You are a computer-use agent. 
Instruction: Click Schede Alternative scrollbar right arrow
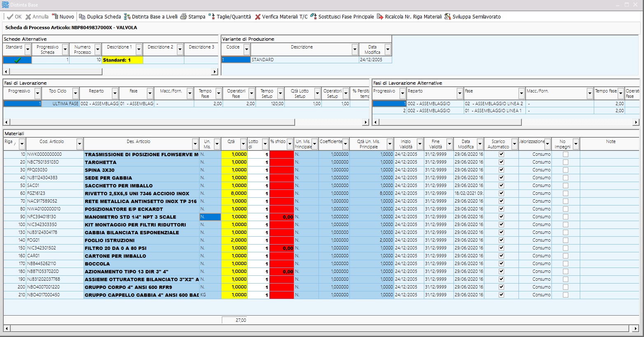tap(214, 72)
